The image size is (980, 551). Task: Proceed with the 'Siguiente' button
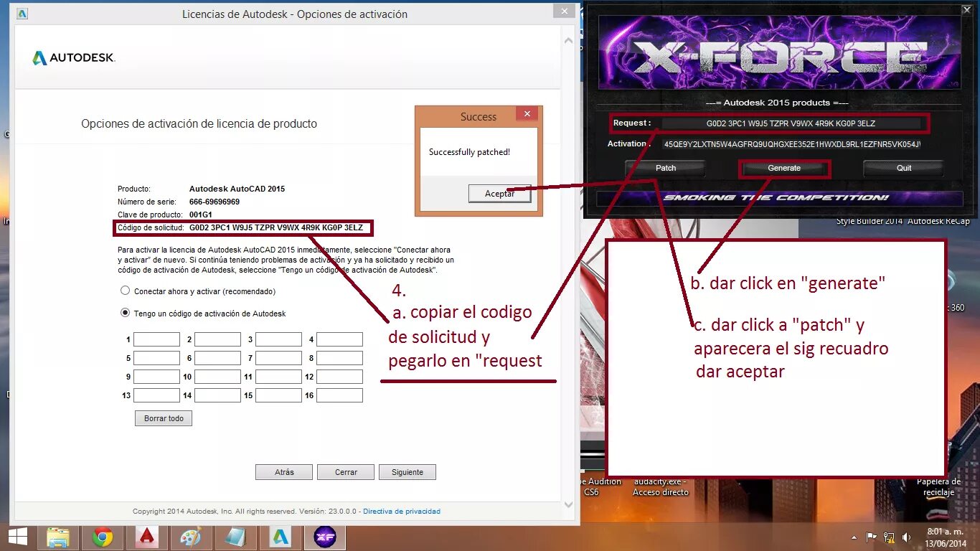pos(407,472)
